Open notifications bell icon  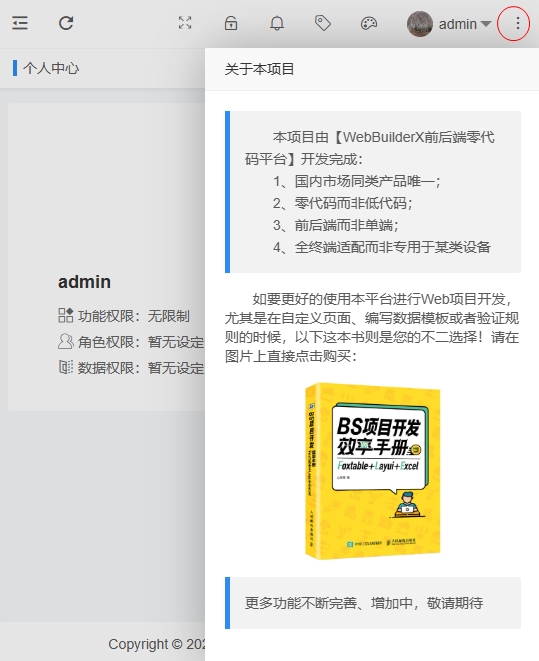coord(277,23)
